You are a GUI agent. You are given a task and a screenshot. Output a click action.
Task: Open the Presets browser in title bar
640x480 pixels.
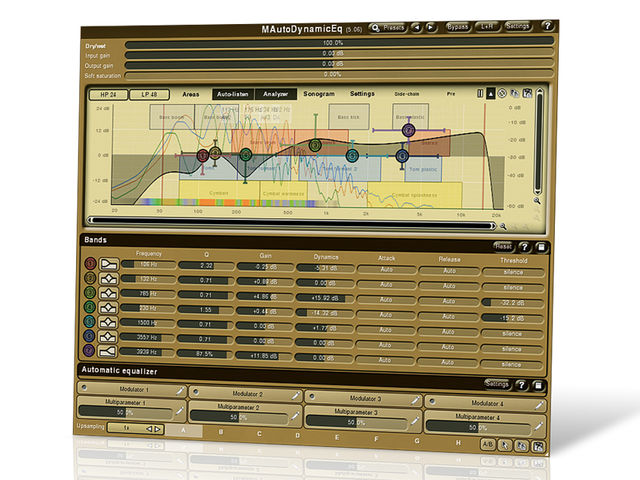click(x=388, y=28)
